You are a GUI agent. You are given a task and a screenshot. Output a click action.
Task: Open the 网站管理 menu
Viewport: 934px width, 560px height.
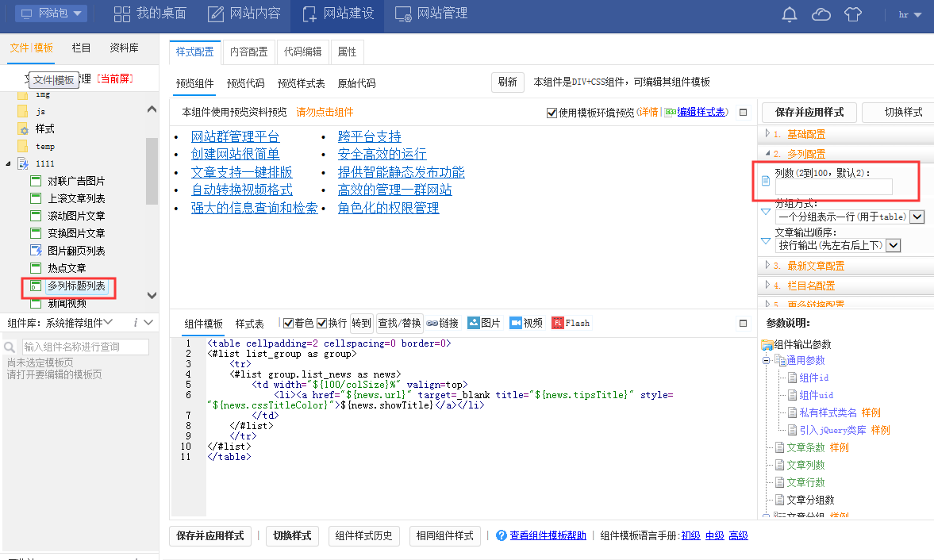431,13
